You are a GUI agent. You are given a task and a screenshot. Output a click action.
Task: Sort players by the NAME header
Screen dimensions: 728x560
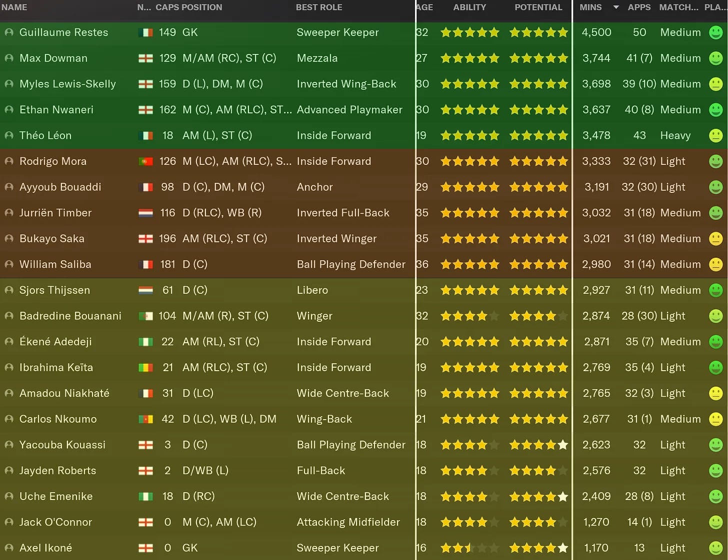(x=14, y=7)
